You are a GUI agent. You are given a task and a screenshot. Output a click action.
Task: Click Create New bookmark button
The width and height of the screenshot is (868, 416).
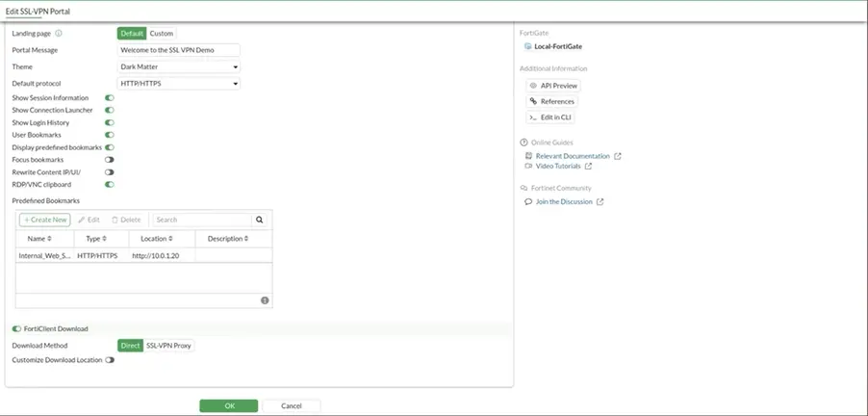click(45, 220)
